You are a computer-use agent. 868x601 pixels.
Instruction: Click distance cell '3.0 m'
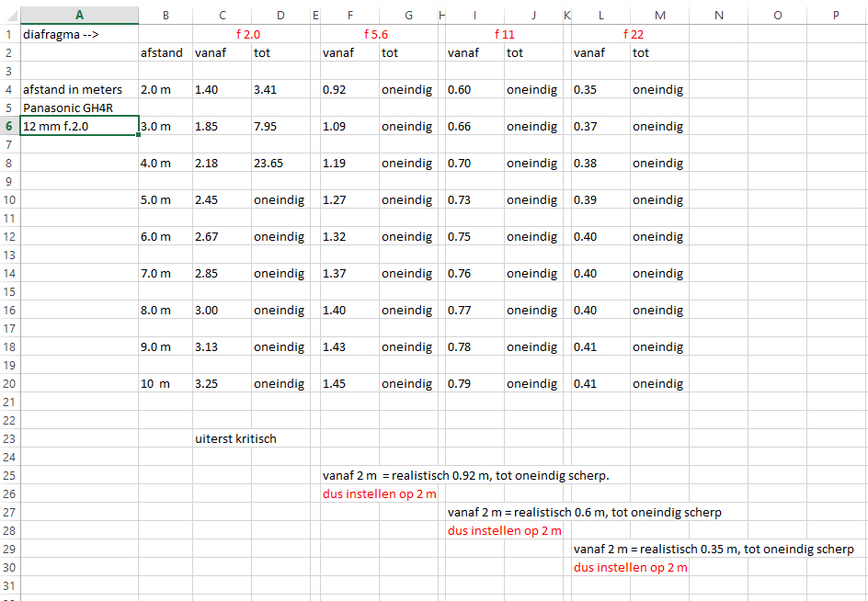click(166, 126)
